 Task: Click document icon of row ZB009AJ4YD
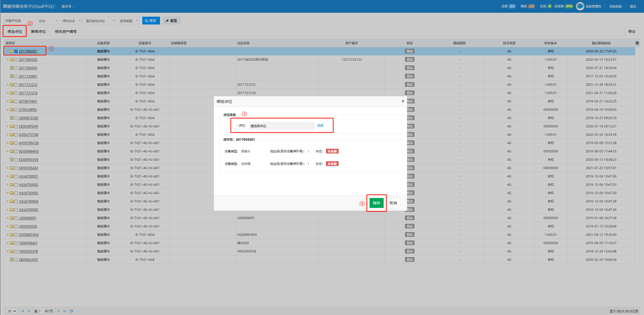pyautogui.click(x=12, y=260)
